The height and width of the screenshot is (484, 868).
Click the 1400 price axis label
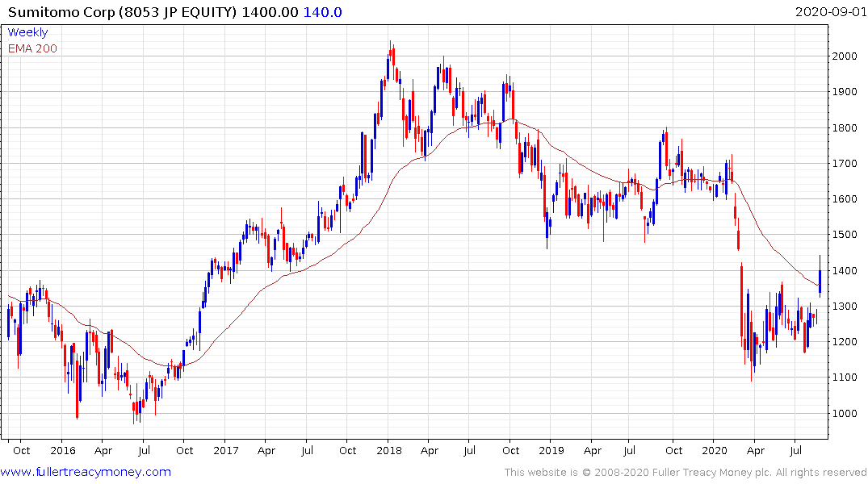tap(845, 270)
